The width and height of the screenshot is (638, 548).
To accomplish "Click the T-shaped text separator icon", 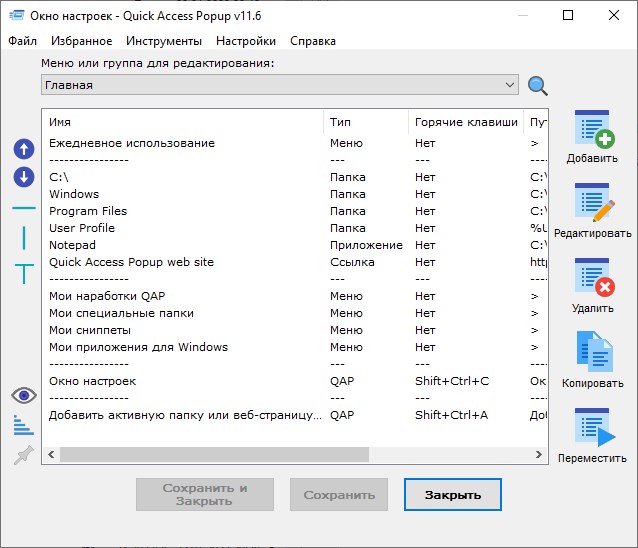I will pos(24,272).
